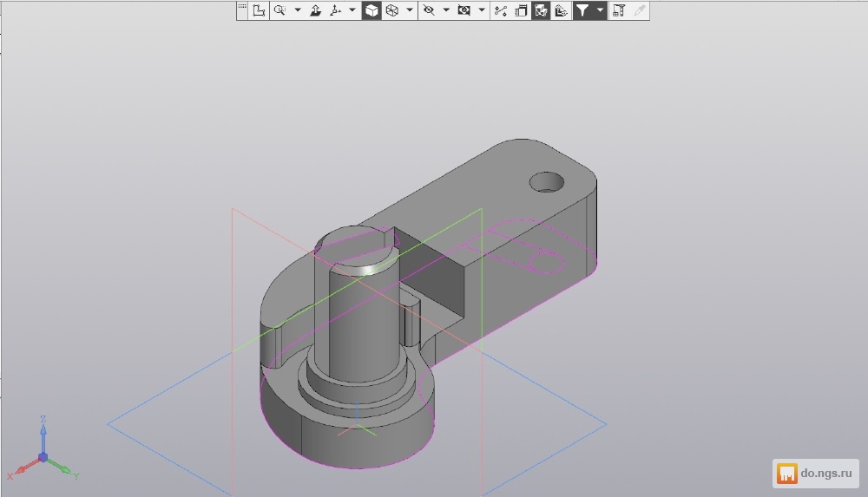Image resolution: width=868 pixels, height=497 pixels.
Task: Open the dropdown after the camera icon
Action: tap(482, 10)
